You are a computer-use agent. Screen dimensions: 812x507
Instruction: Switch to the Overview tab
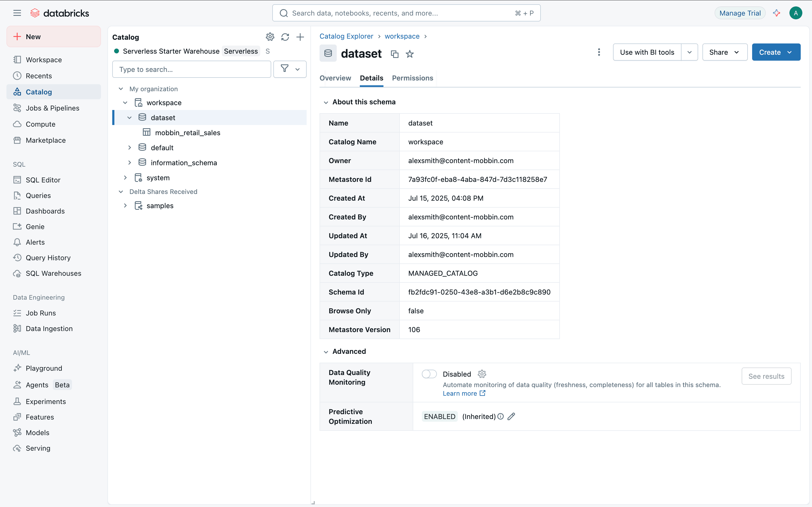tap(335, 78)
